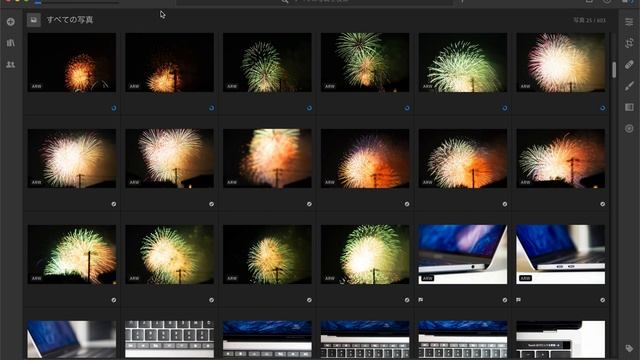
Task: Select the laptop side ports thumbnail
Action: pyautogui.click(x=561, y=254)
